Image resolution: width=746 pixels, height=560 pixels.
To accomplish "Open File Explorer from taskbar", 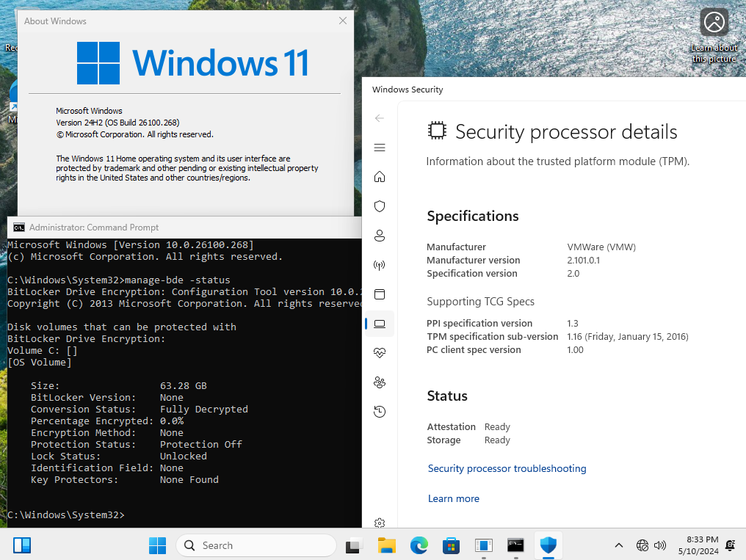I will (387, 545).
